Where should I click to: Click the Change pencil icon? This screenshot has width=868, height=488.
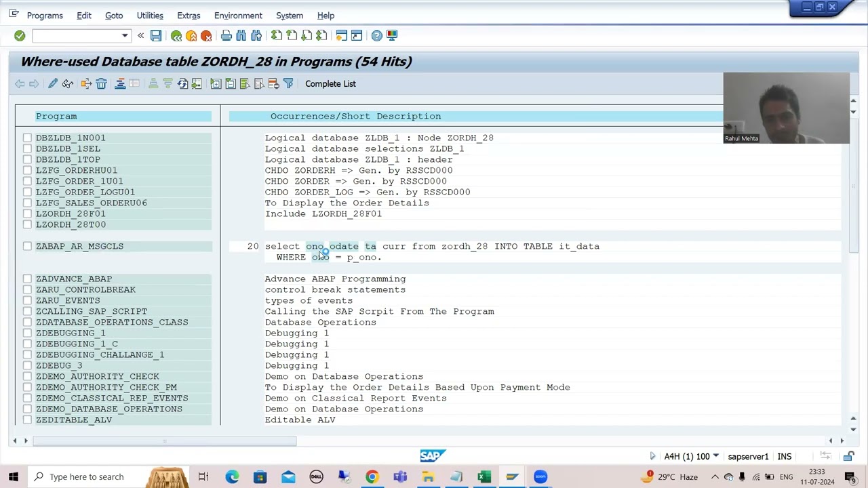(x=53, y=83)
